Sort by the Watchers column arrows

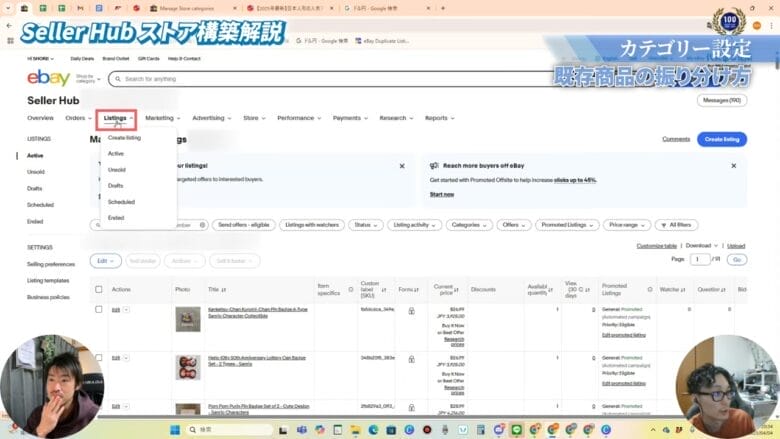pyautogui.click(x=683, y=289)
